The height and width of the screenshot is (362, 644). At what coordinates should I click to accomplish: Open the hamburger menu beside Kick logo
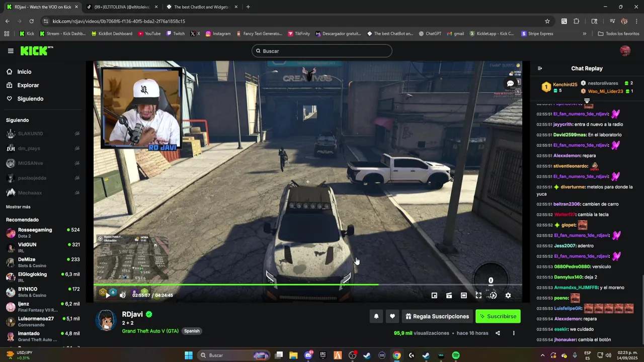11,51
